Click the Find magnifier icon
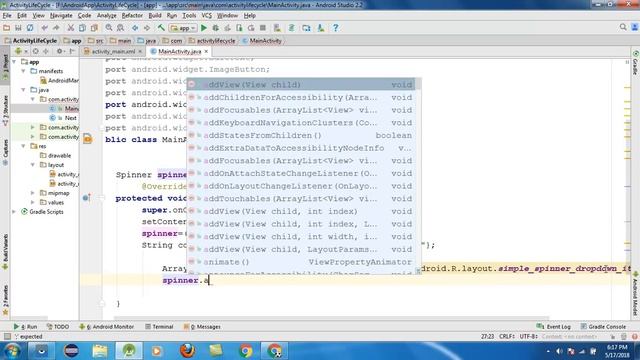This screenshot has width=640, height=360. coord(109,28)
